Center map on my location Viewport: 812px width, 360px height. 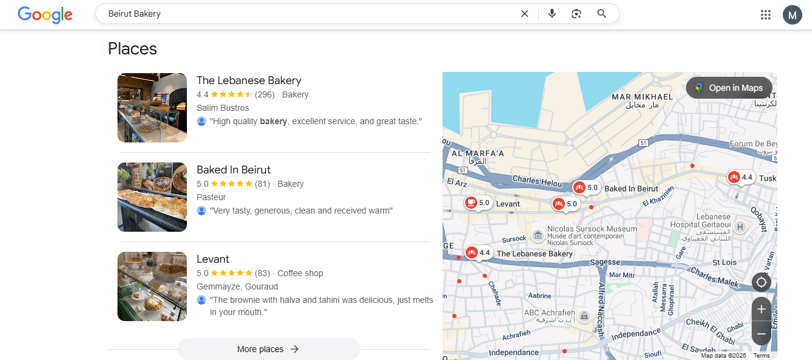[x=761, y=282]
